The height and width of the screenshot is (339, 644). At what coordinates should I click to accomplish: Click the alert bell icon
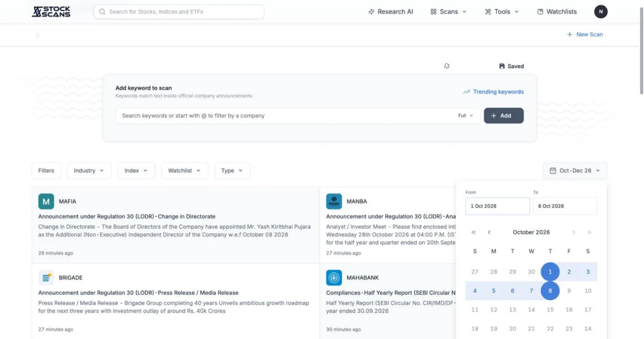[x=447, y=66]
